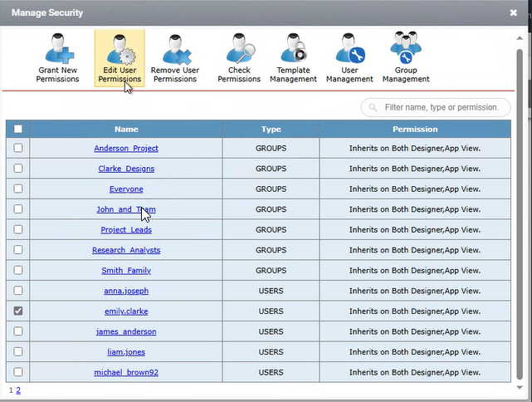The width and height of the screenshot is (532, 402).
Task: Click the scrollbar up arrow
Action: click(x=520, y=38)
